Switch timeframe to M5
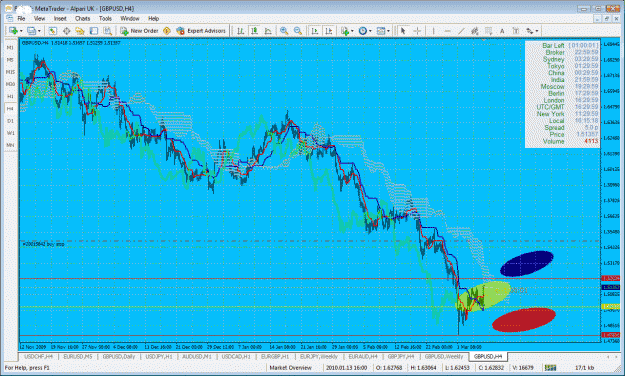 pyautogui.click(x=10, y=60)
